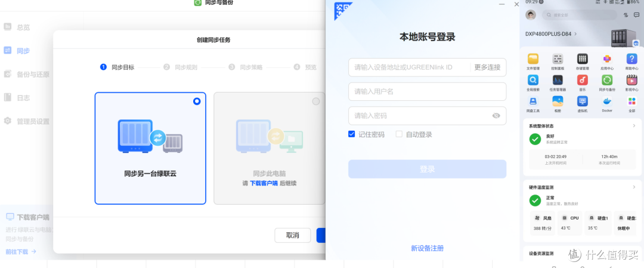Click the 硬盘1 35 ℃ temperature card
The image size is (644, 268).
click(597, 223)
